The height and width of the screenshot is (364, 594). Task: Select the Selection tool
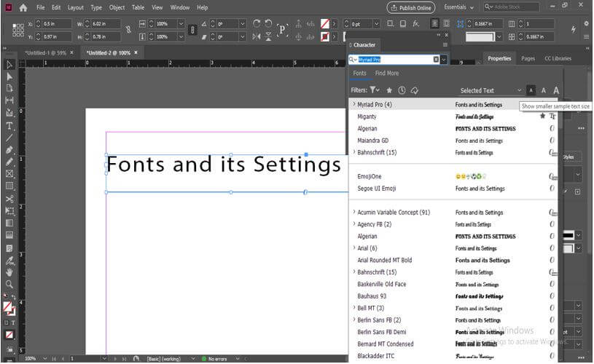(9, 64)
